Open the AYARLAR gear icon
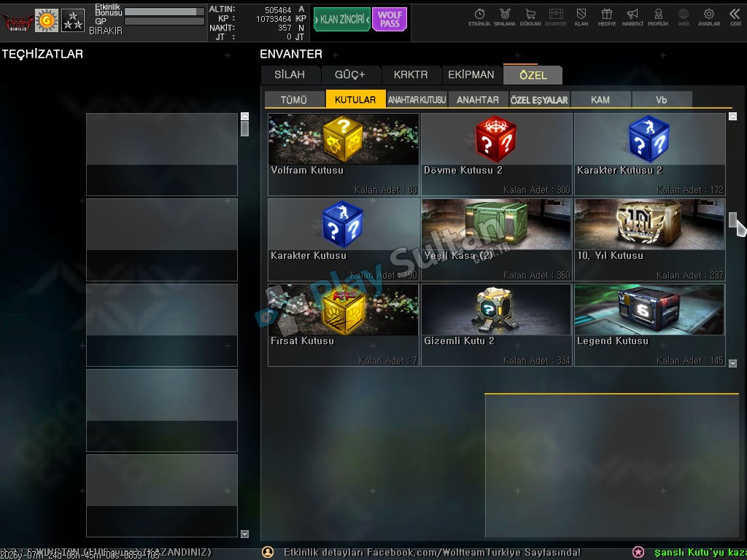The image size is (747, 560). coord(709,17)
